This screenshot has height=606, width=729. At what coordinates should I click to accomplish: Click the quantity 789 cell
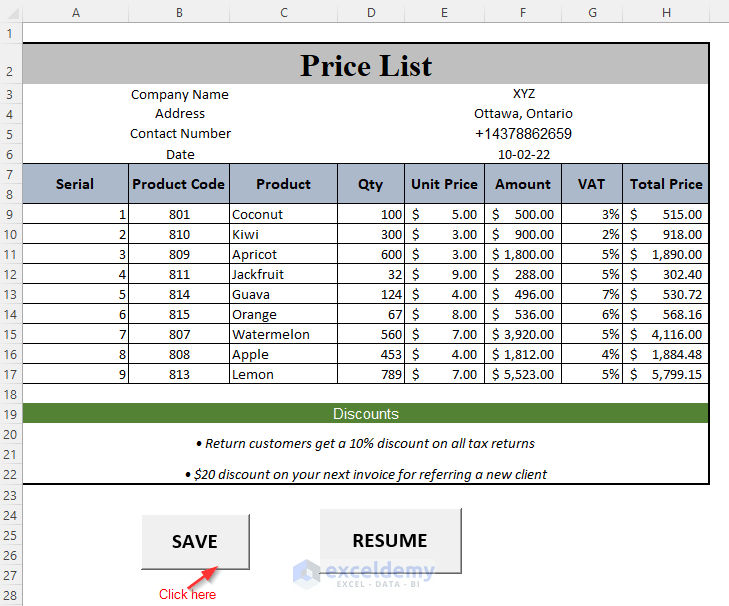tap(371, 374)
